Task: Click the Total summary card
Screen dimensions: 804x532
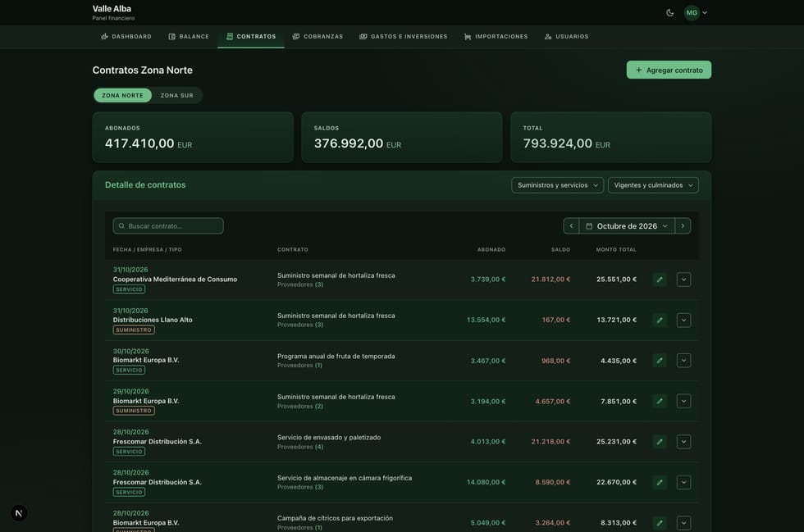Action: tap(610, 138)
